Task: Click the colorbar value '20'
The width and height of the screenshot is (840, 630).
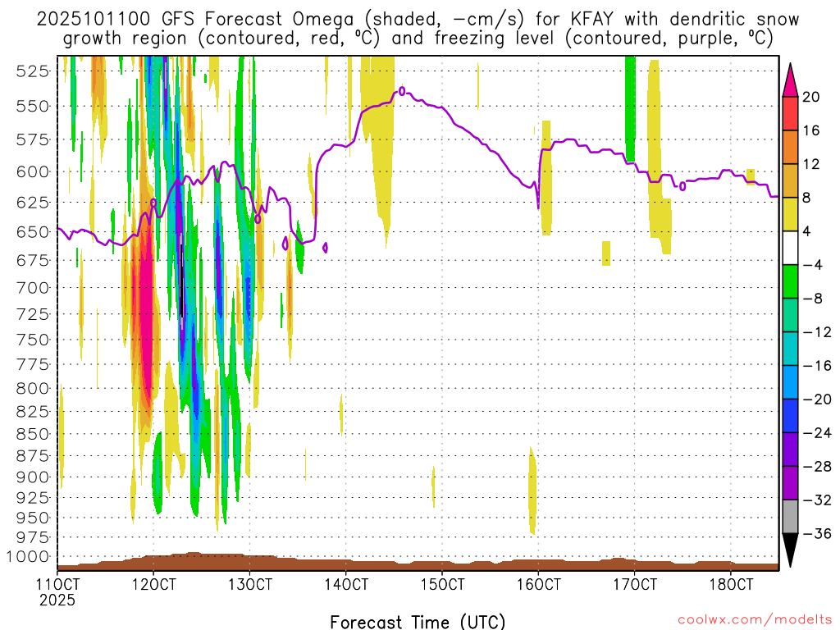Action: point(811,97)
